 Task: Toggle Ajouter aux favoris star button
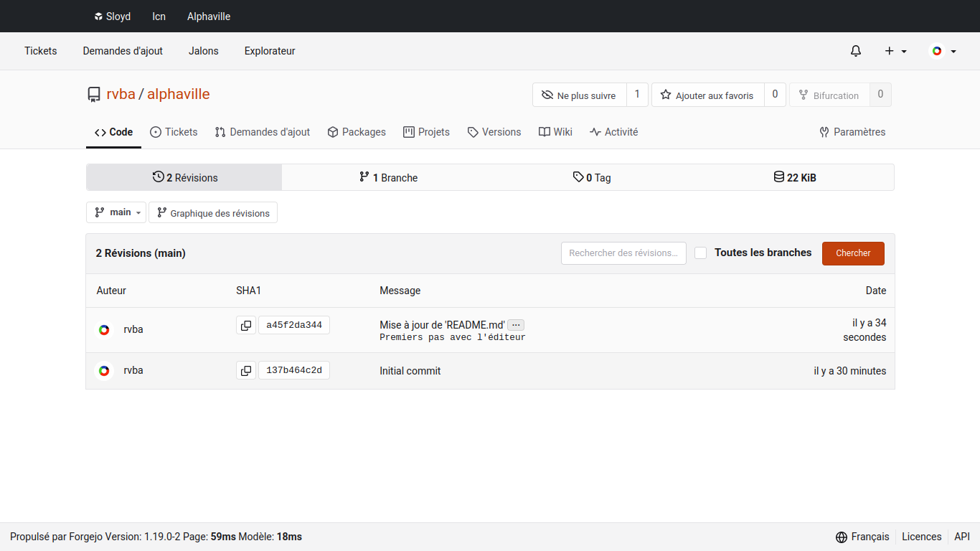click(x=707, y=95)
